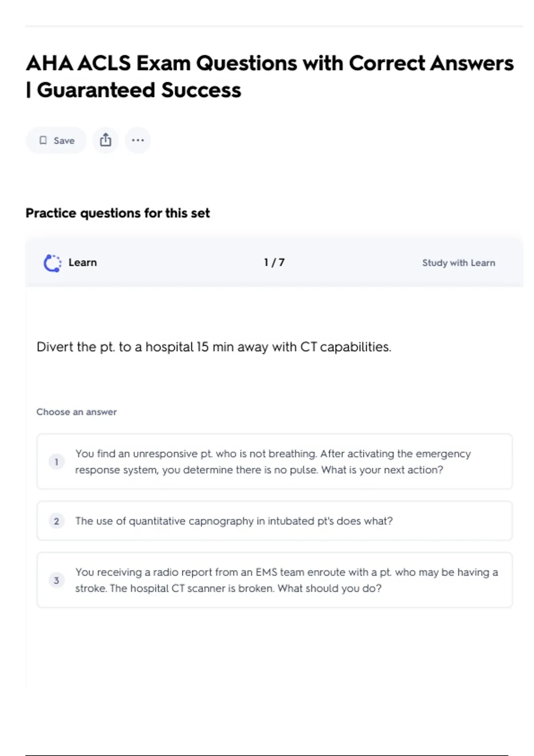Click the 1 / 7 progress counter
534x756 pixels.
(x=274, y=262)
